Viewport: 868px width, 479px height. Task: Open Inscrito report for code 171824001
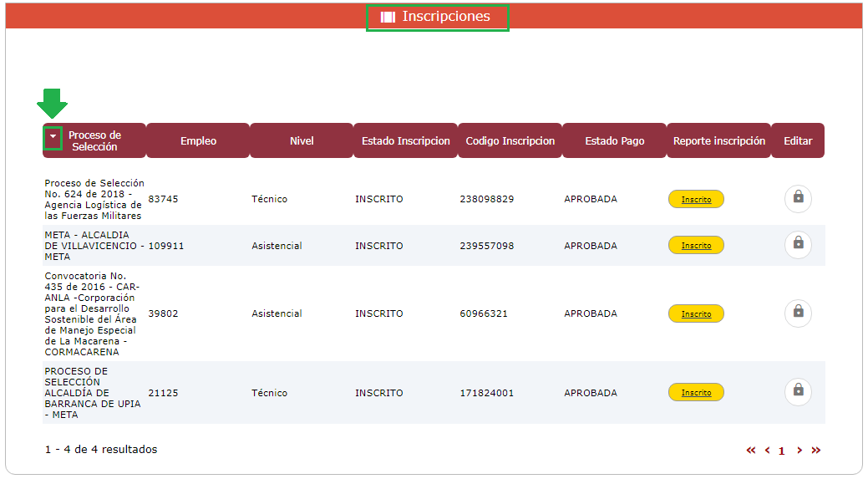point(696,392)
